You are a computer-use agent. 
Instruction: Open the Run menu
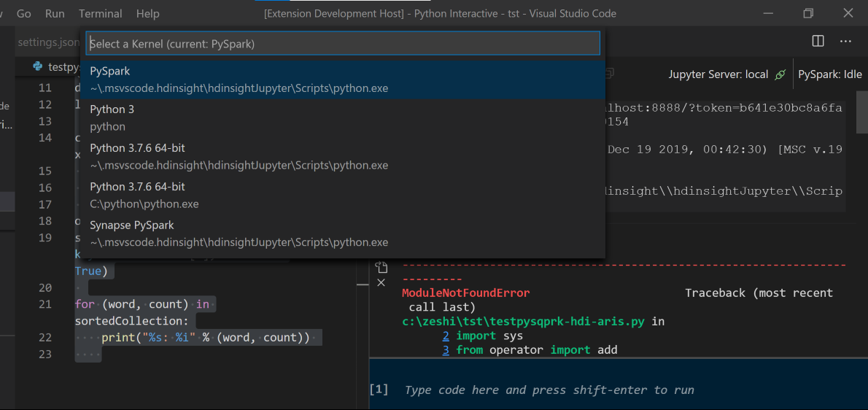pyautogui.click(x=55, y=13)
